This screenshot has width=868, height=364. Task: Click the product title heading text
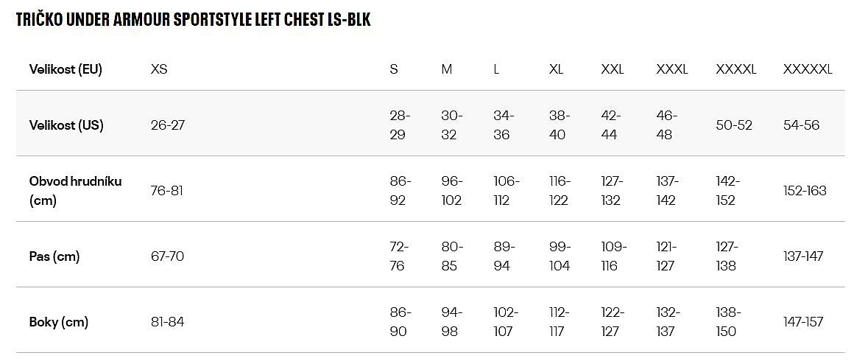(193, 20)
